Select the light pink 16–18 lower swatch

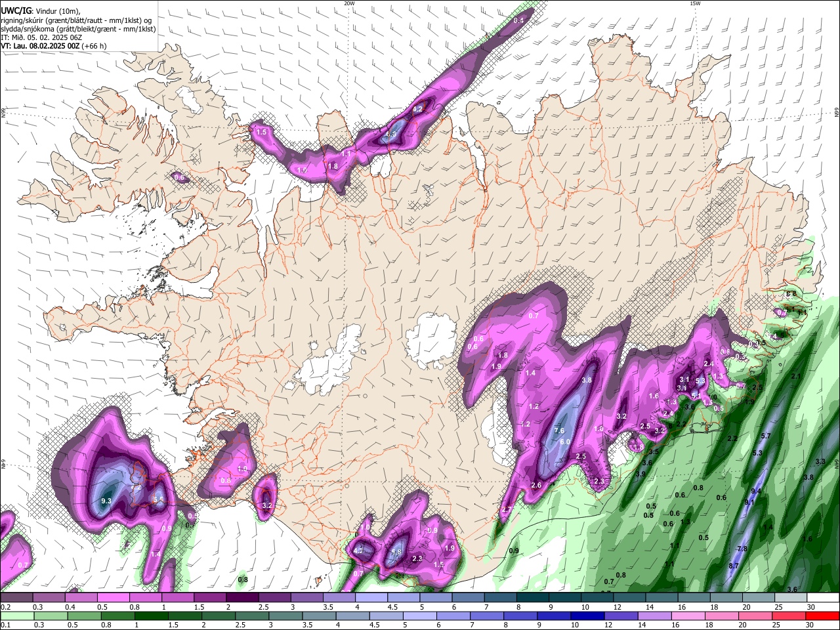point(688,616)
